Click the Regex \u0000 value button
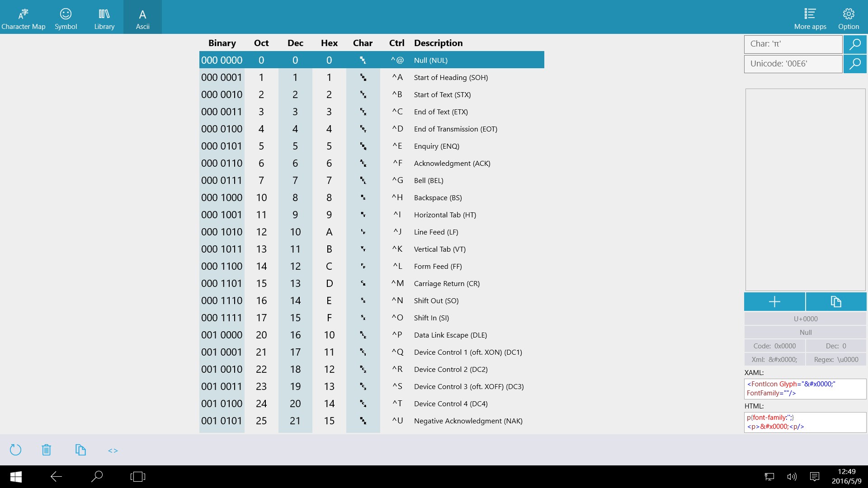 [836, 360]
